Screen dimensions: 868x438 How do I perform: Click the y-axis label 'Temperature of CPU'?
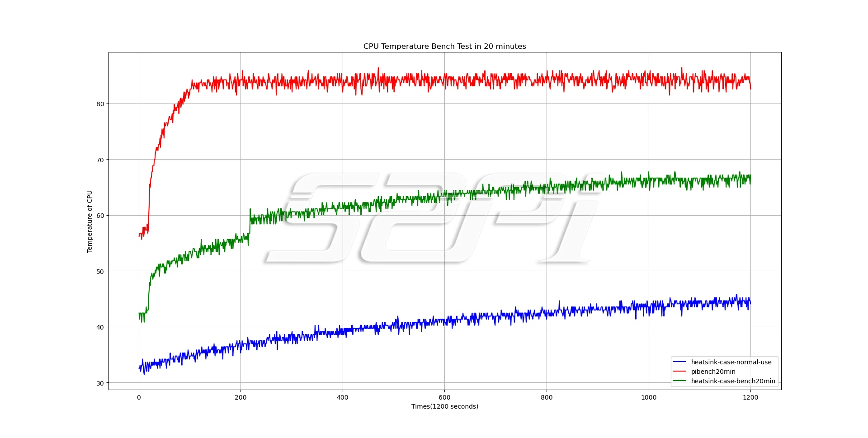pos(90,221)
